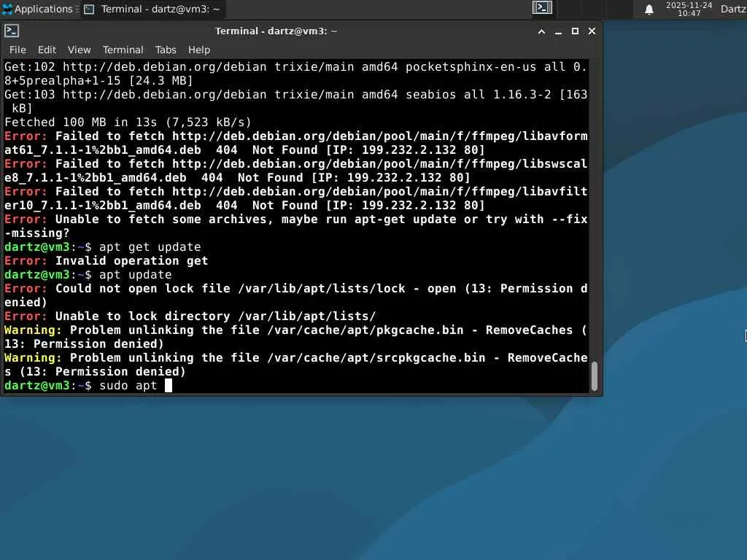The height and width of the screenshot is (560, 747).
Task: Roll up the terminal window with the arrow icon
Action: coord(541,31)
